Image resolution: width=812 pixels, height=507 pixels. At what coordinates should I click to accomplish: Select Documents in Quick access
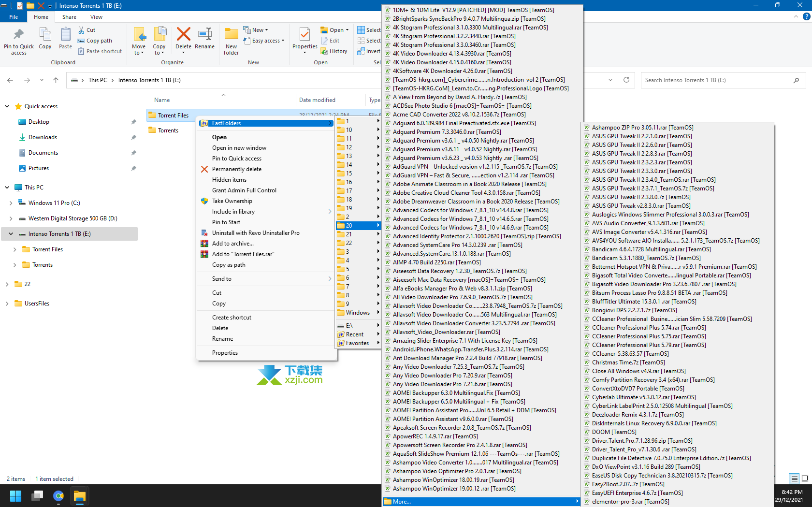pos(43,153)
